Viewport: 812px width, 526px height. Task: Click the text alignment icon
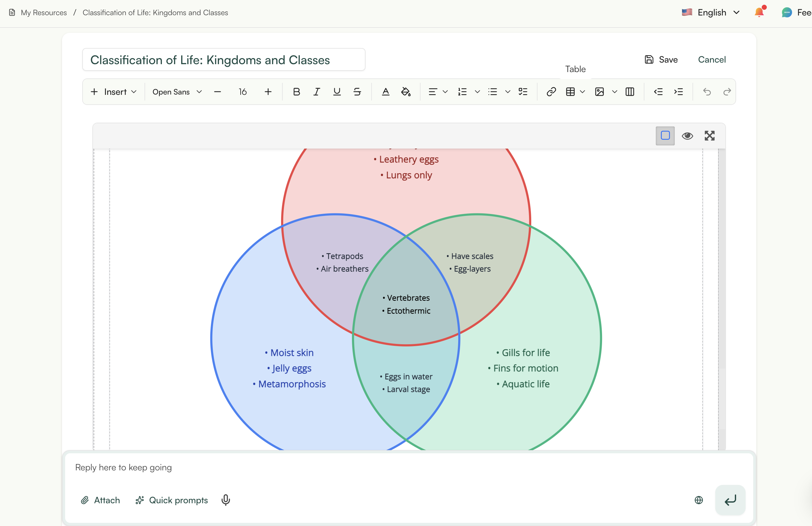(x=433, y=92)
